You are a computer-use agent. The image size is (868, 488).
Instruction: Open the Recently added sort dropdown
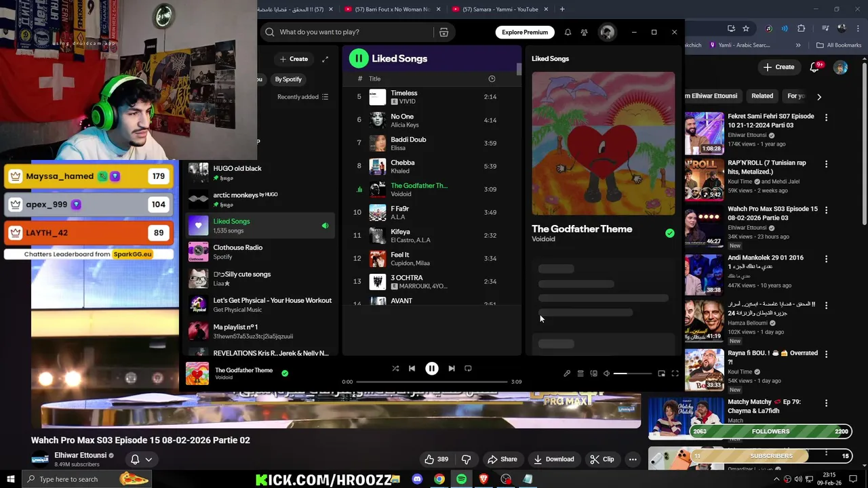tap(302, 97)
